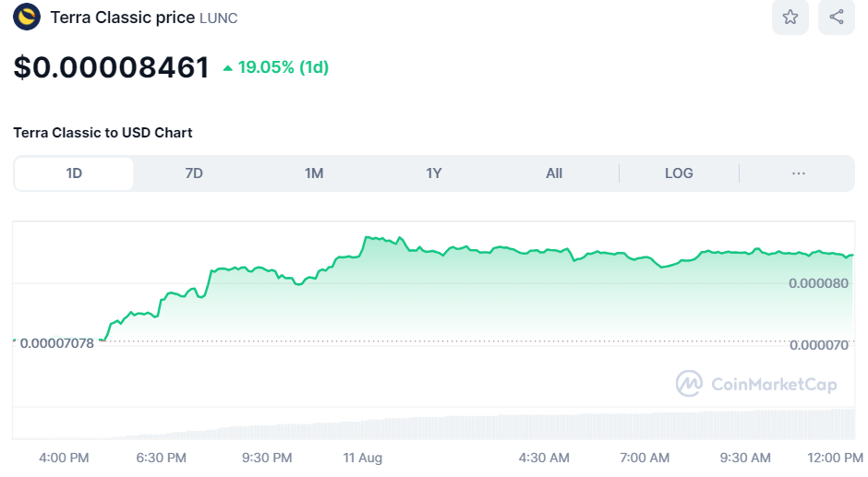Click the 0.000080 y-axis label
The image size is (868, 477).
(818, 283)
